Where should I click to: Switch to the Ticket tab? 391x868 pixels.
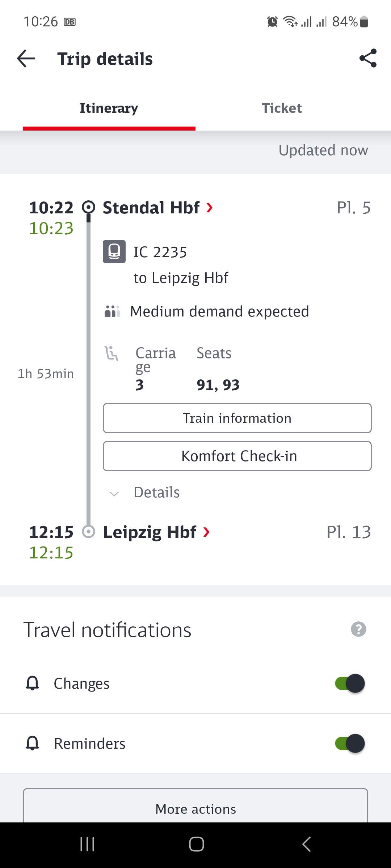point(282,108)
